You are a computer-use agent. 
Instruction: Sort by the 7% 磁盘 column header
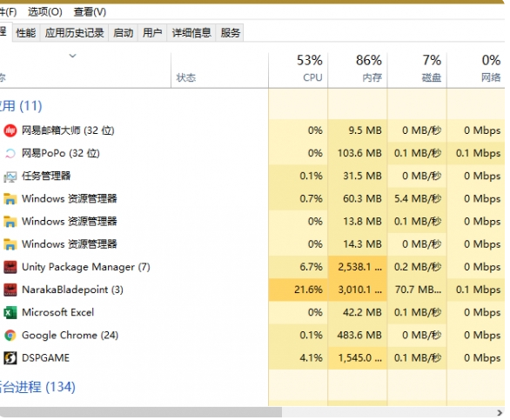point(417,70)
